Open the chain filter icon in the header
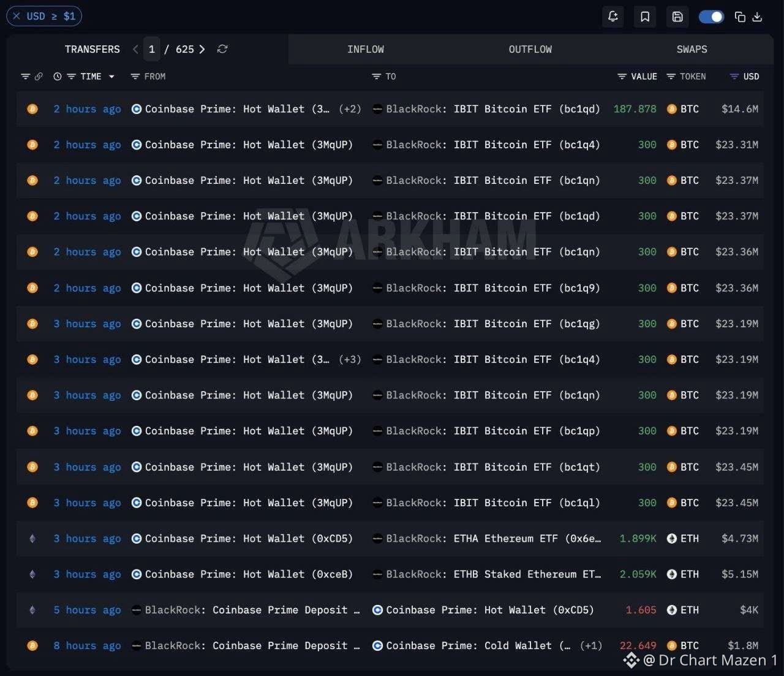784x676 pixels. [25, 77]
